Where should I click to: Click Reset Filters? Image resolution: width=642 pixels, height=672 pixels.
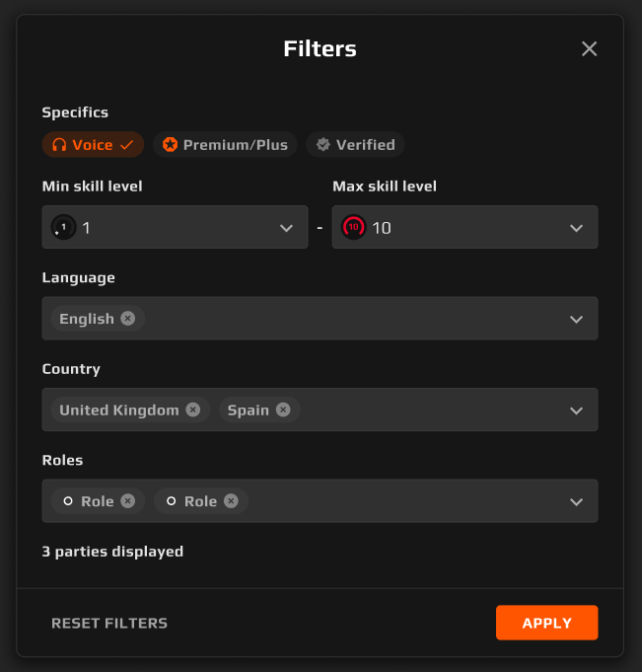pyautogui.click(x=109, y=623)
